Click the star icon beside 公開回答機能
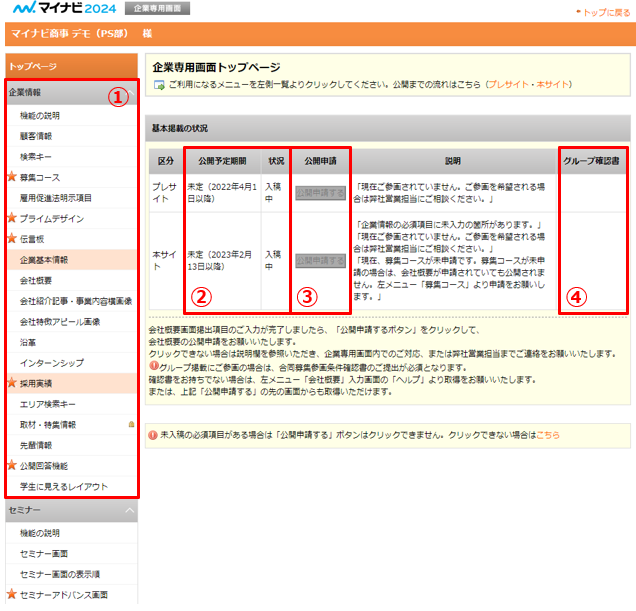Image resolution: width=636 pixels, height=611 pixels. (x=12, y=466)
